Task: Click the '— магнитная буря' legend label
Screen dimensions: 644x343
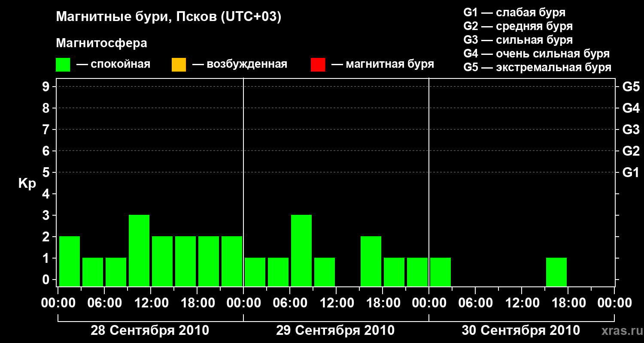Action: (x=383, y=65)
